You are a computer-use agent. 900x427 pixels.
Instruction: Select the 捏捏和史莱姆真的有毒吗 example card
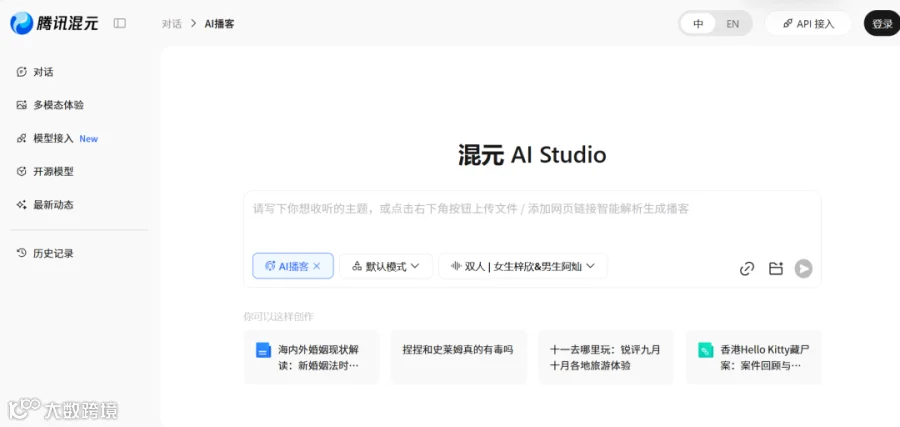coord(459,357)
